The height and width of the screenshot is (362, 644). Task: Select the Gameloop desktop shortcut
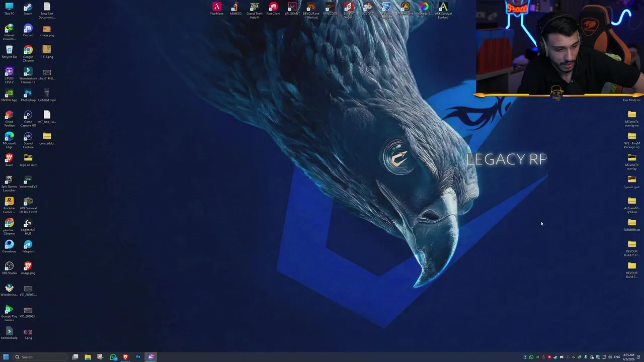click(x=9, y=247)
